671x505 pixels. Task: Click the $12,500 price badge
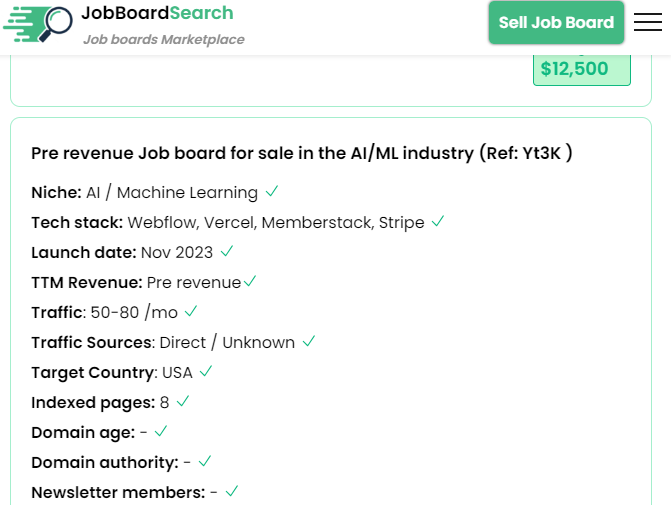[581, 69]
